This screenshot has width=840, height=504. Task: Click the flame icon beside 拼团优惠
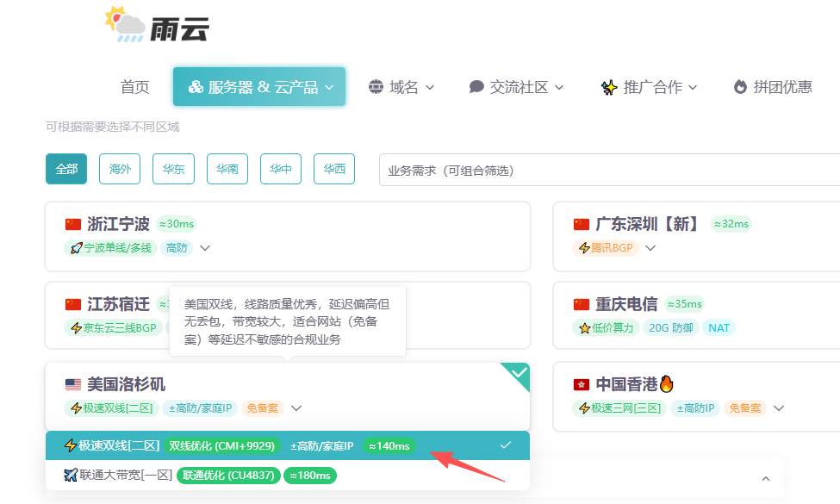[x=740, y=87]
